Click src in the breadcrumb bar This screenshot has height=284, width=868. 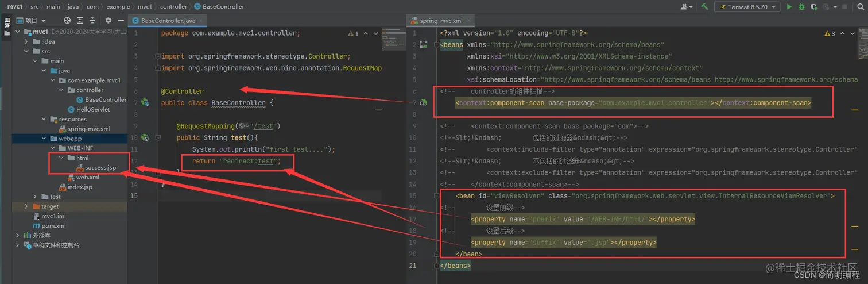point(34,6)
